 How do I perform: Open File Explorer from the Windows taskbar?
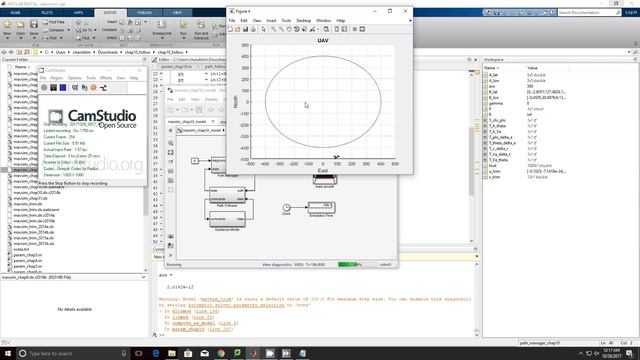(172, 353)
